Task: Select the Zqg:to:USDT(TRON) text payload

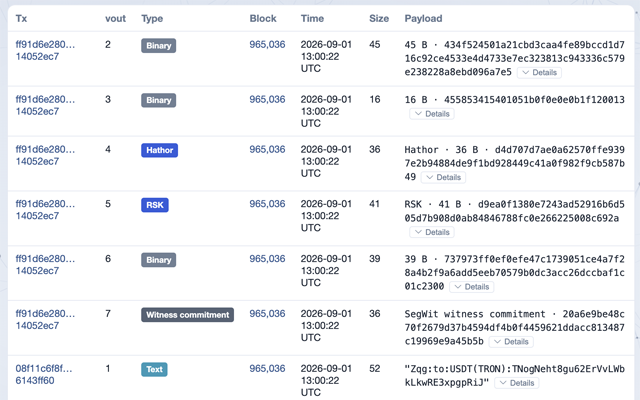Action: point(515,376)
